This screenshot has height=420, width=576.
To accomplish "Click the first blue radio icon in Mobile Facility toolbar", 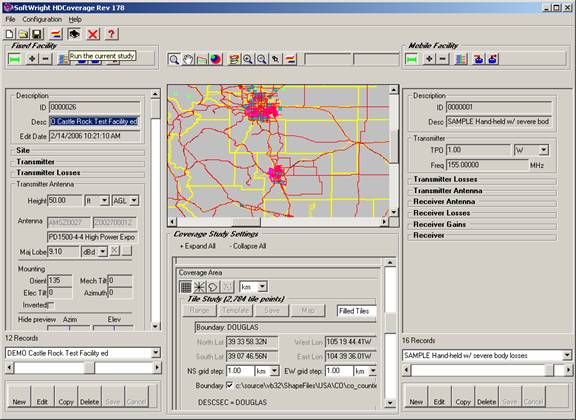I will click(x=478, y=59).
